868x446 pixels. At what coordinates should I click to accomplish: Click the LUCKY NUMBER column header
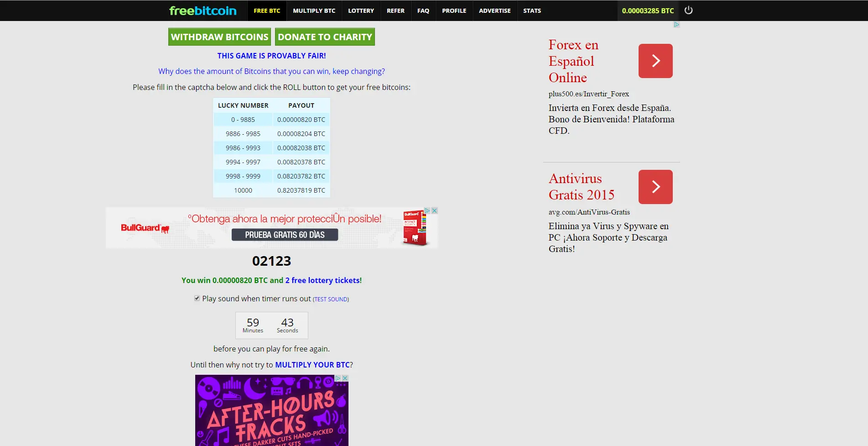pos(243,105)
